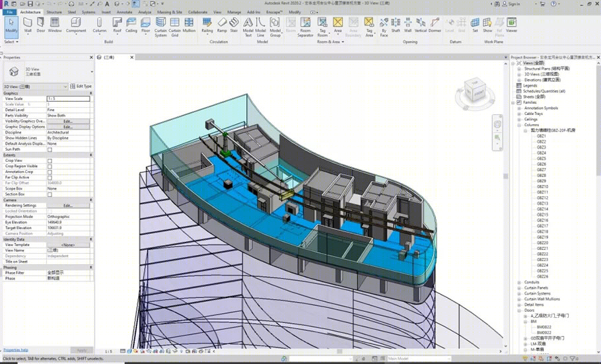The image size is (601, 364).
Task: Expand the Curtain Panels node
Action: [x=519, y=287]
